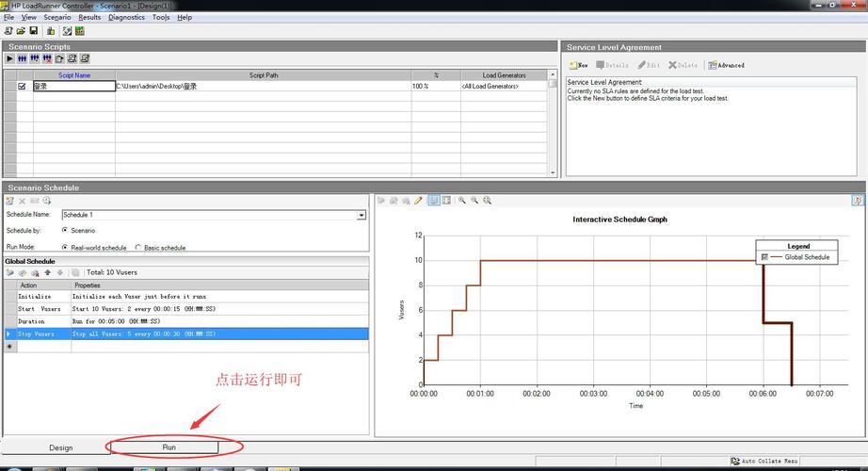Open the Help menu

click(x=185, y=17)
